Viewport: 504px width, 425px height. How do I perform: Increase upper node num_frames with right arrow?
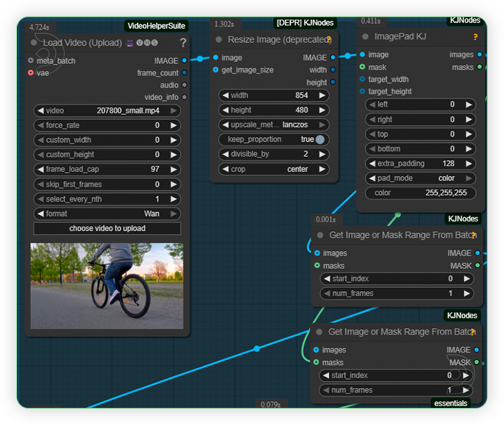(466, 293)
